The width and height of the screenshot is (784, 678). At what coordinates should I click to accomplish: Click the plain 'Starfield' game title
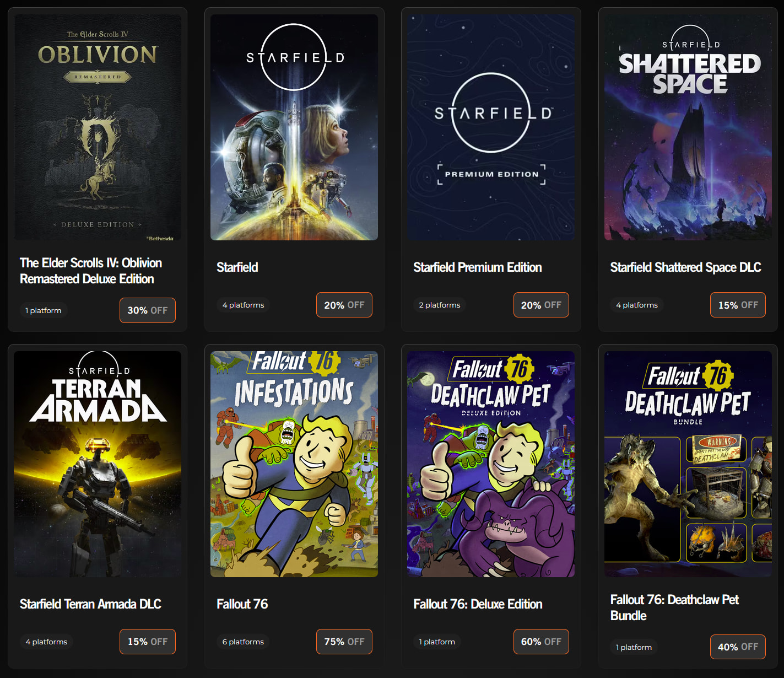tap(237, 267)
